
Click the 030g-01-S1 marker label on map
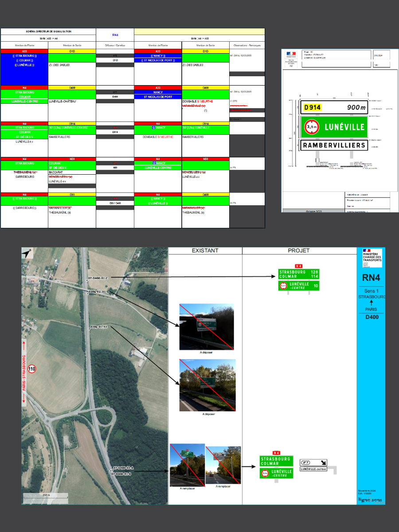tap(98, 327)
